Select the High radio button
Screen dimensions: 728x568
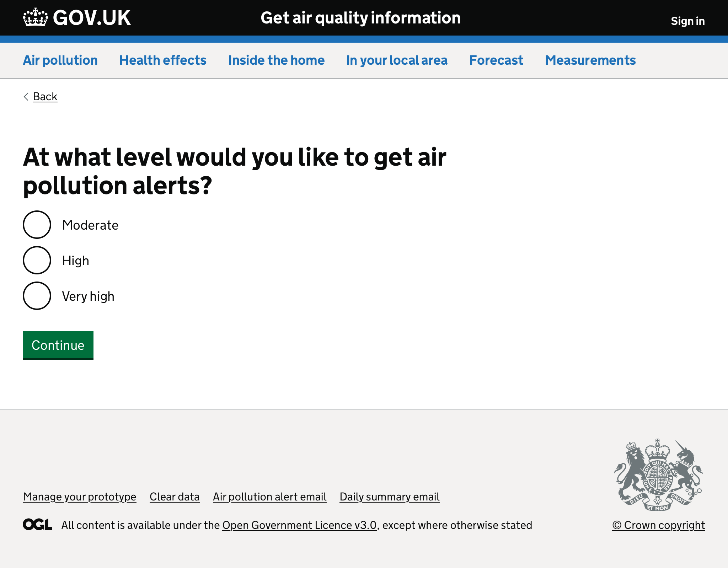pyautogui.click(x=37, y=260)
